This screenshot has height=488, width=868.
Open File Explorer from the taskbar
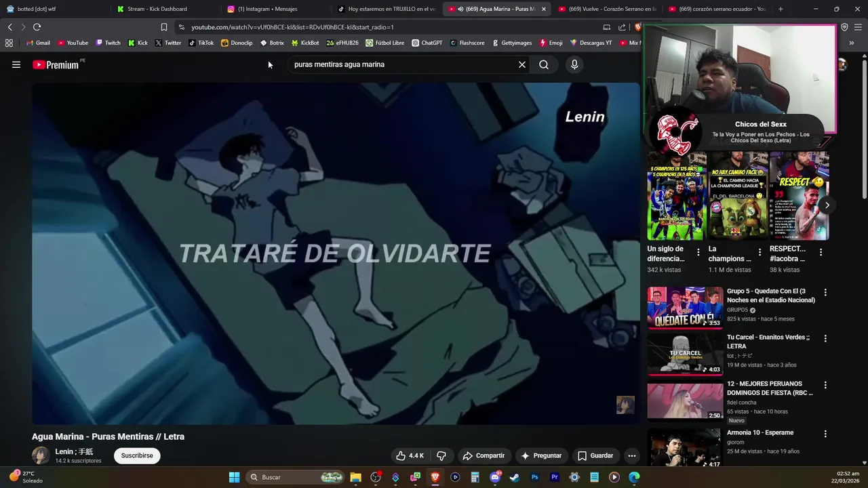coord(356,477)
